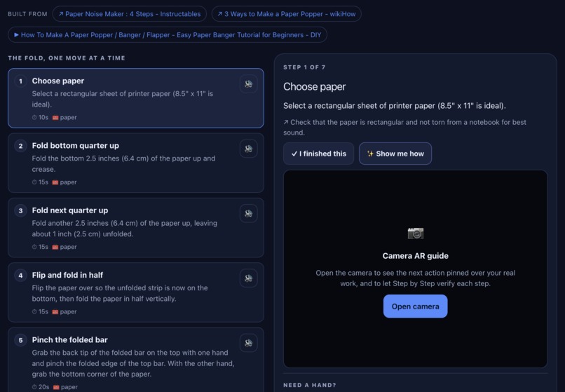Screen dimensions: 565x392
Task: Click 'Open the camera to see the next action' description
Action: coord(416,278)
